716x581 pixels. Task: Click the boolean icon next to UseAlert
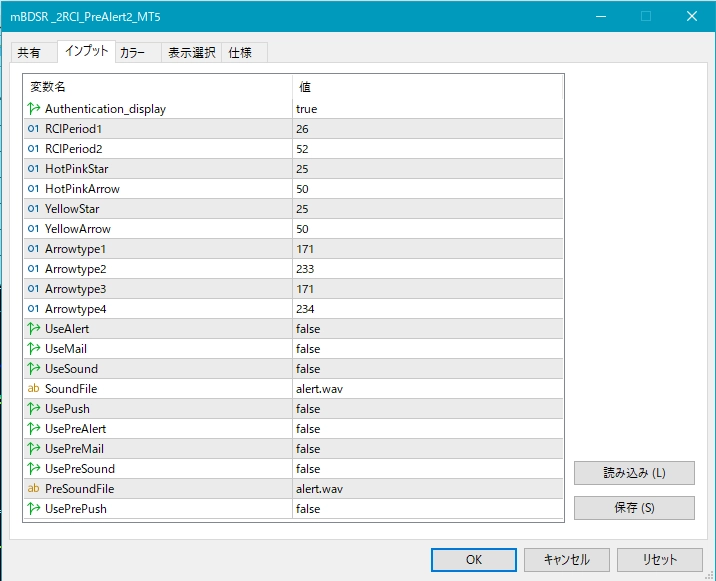click(34, 329)
